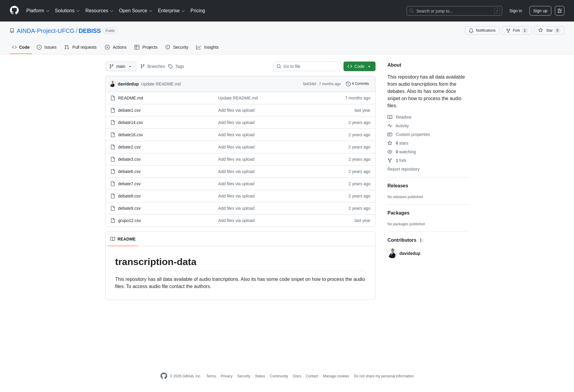Switch to the Insights tab
Viewport: 574px width, 392px height.
[207, 47]
